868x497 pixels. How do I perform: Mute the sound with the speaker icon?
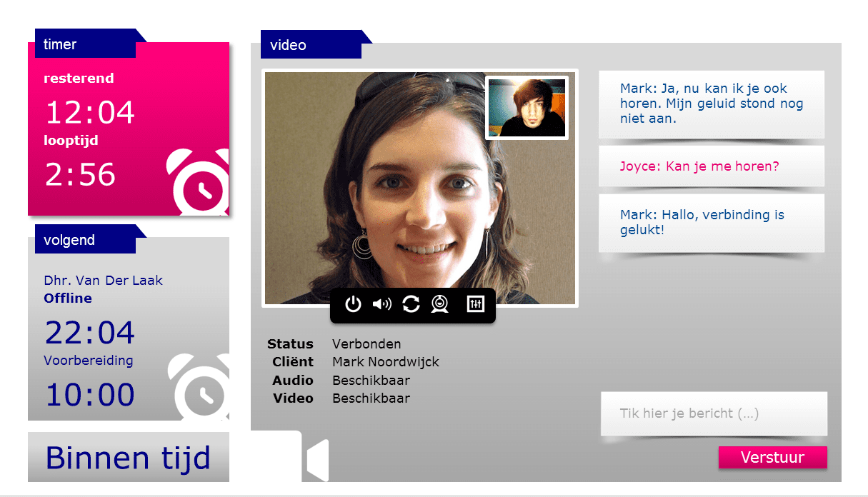click(382, 305)
